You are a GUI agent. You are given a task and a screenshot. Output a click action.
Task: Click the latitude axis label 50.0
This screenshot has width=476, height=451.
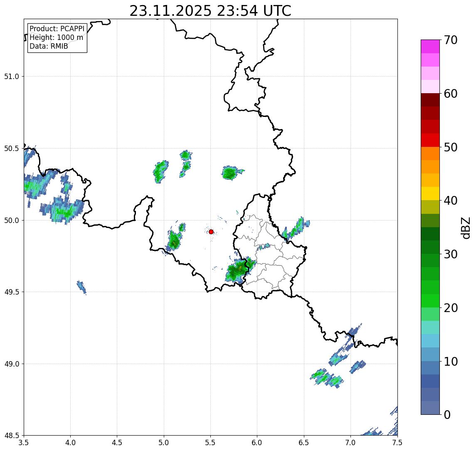pyautogui.click(x=12, y=221)
